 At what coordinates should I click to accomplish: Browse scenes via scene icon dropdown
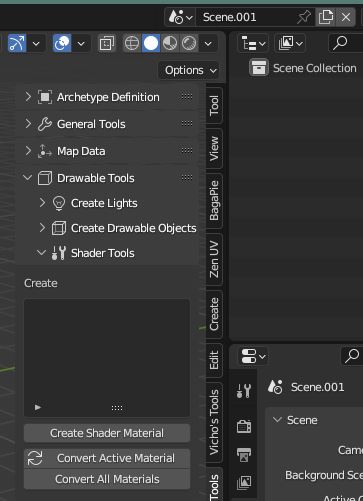180,17
